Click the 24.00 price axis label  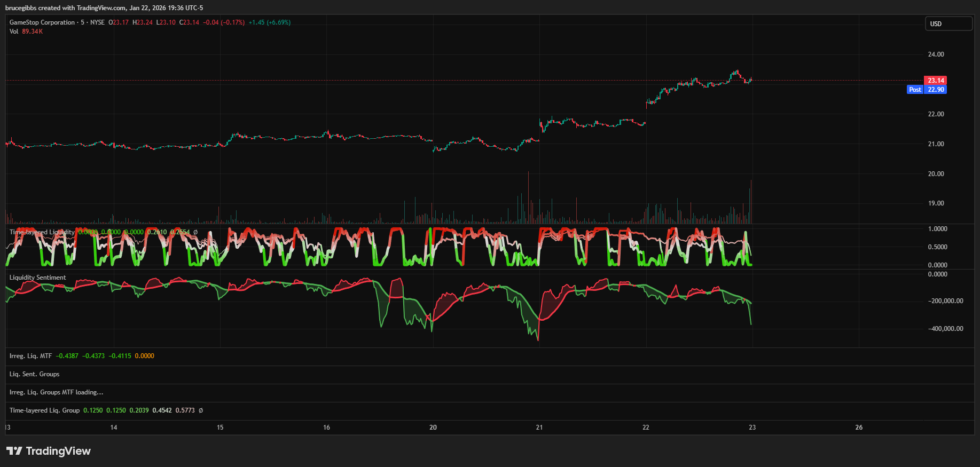[936, 54]
